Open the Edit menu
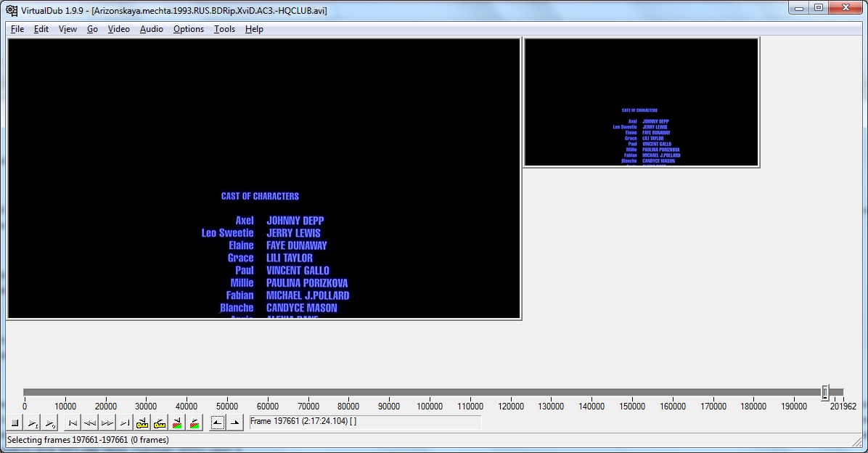This screenshot has height=453, width=868. coord(41,29)
